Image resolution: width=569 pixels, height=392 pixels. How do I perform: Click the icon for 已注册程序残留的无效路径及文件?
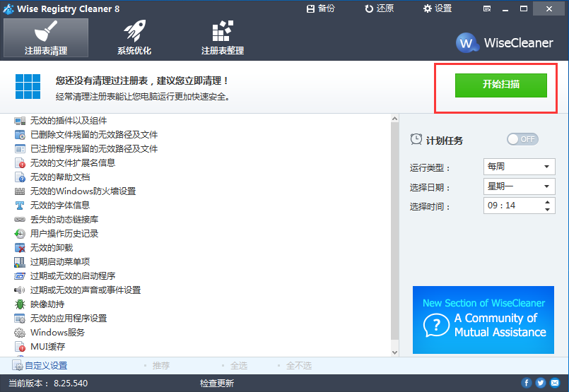click(x=20, y=148)
